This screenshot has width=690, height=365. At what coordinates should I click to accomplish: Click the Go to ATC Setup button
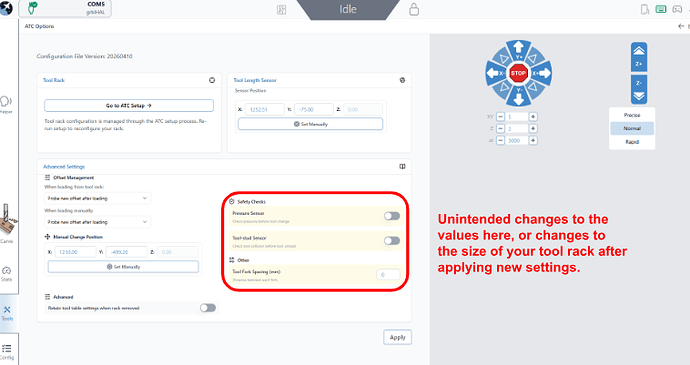(x=129, y=106)
